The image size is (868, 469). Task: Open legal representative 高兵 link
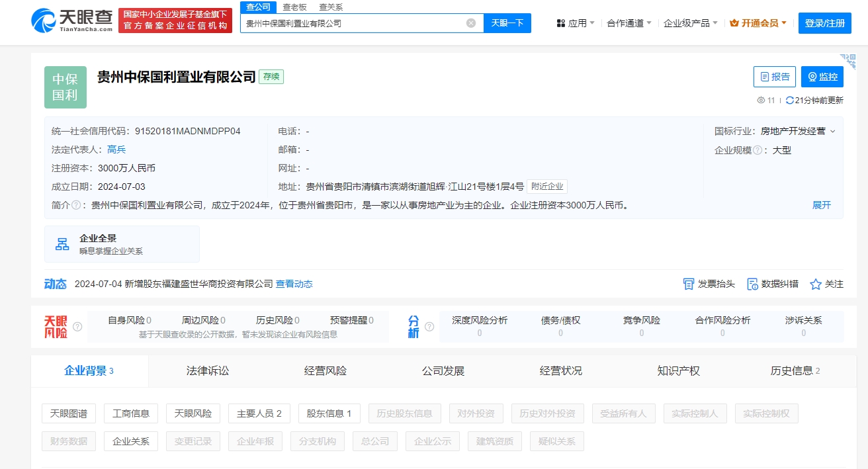pos(116,150)
